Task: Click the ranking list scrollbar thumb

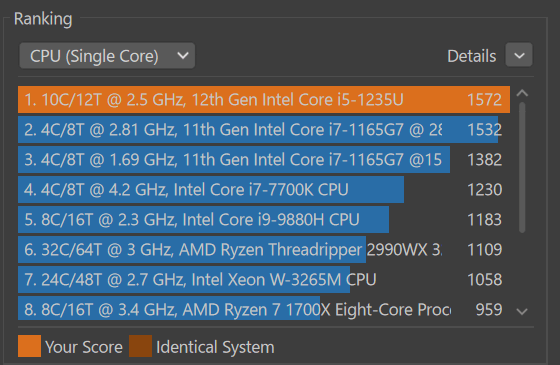Action: 522,168
